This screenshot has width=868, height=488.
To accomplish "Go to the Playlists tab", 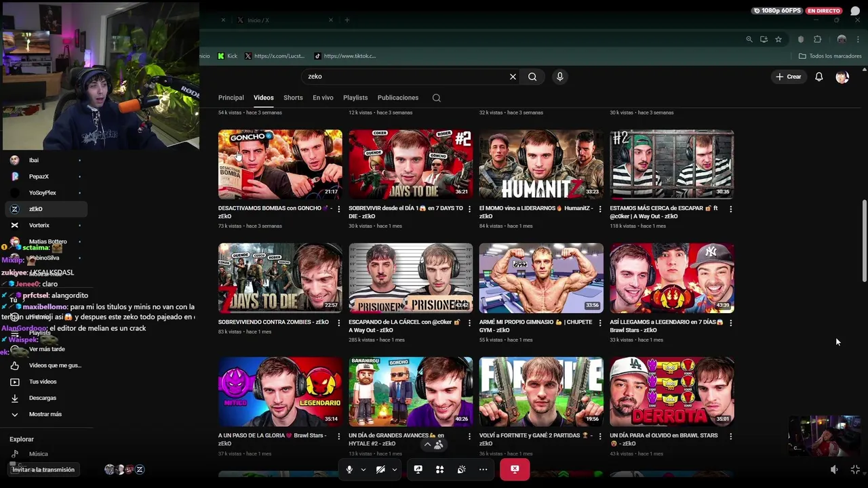I will (355, 98).
